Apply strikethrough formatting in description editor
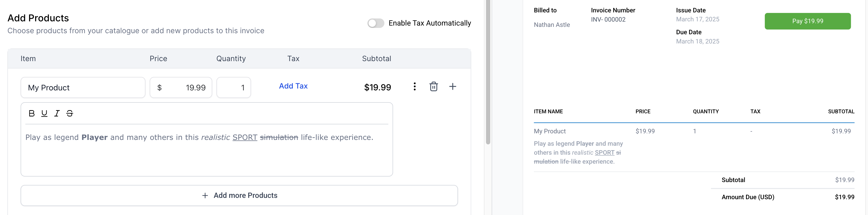The height and width of the screenshot is (215, 868). click(70, 113)
